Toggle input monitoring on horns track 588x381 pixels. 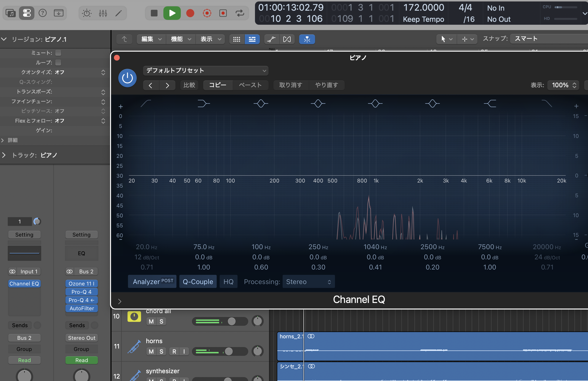[x=184, y=351]
